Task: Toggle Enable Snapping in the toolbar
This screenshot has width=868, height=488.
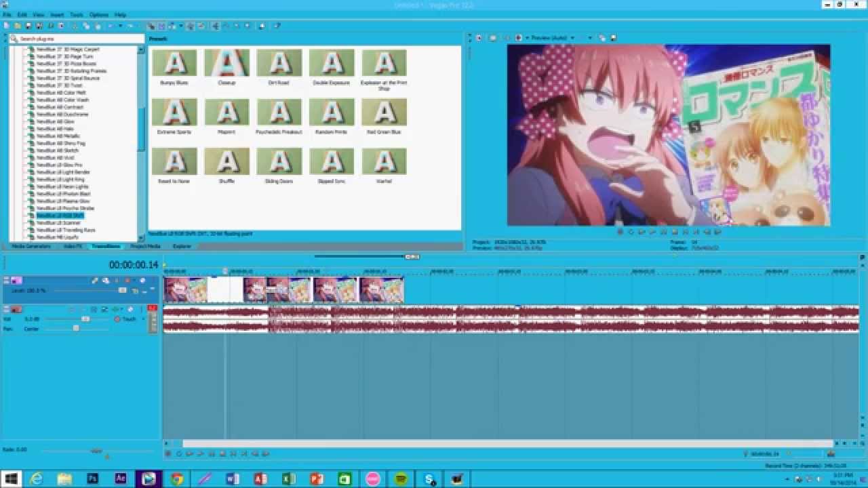Action: [x=151, y=26]
